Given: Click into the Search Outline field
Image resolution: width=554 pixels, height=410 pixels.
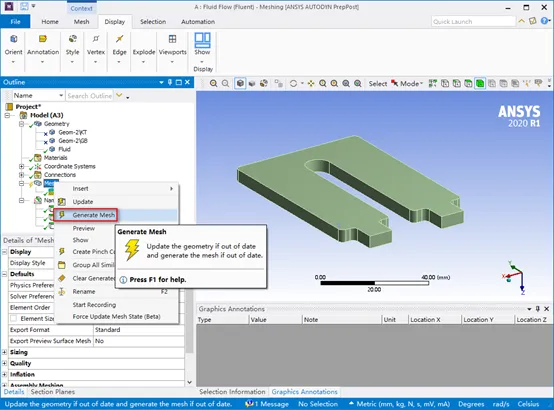Looking at the screenshot, I should tap(90, 96).
